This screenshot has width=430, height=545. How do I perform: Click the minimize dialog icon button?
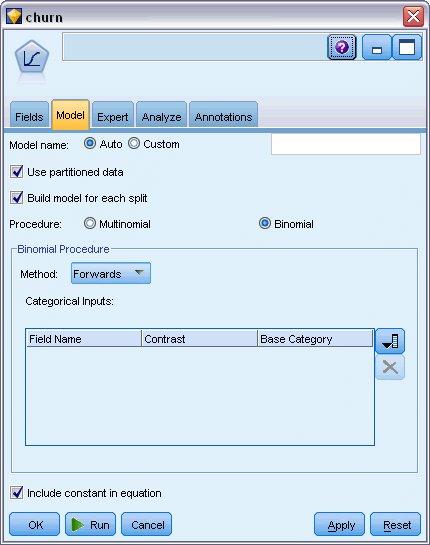(376, 47)
